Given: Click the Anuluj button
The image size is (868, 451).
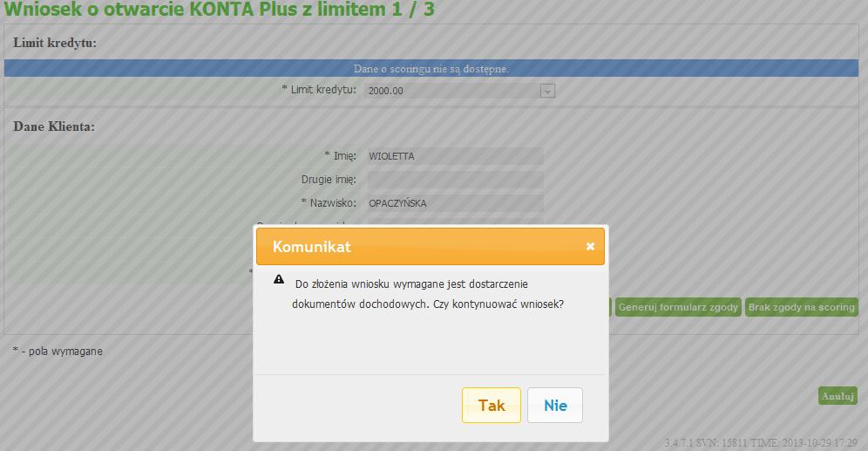Looking at the screenshot, I should [837, 396].
